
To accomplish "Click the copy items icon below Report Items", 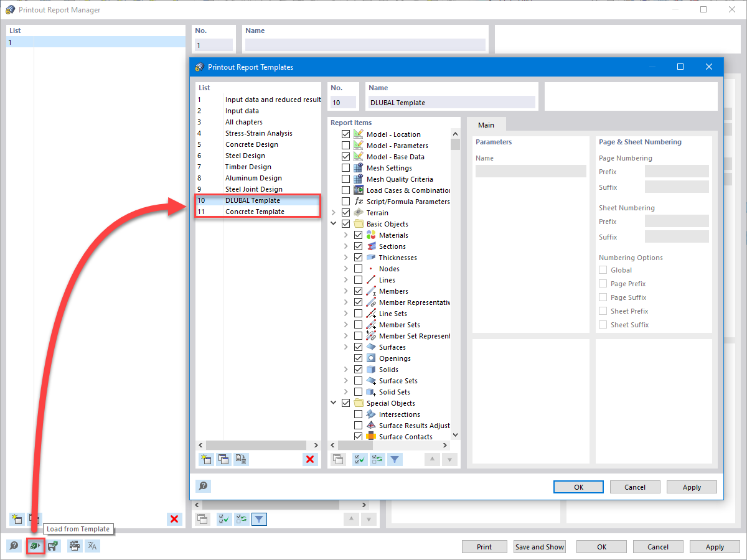I will tap(338, 460).
